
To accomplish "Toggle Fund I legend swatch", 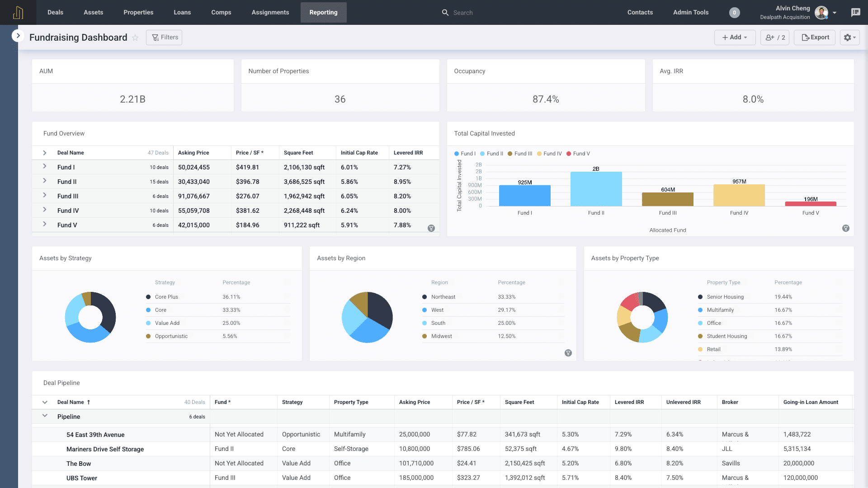I will (457, 154).
